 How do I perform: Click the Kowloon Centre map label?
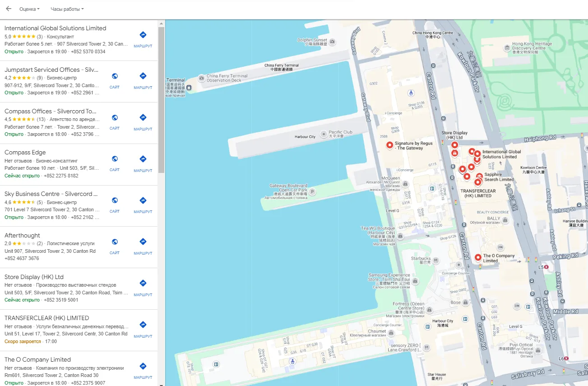[533, 170]
